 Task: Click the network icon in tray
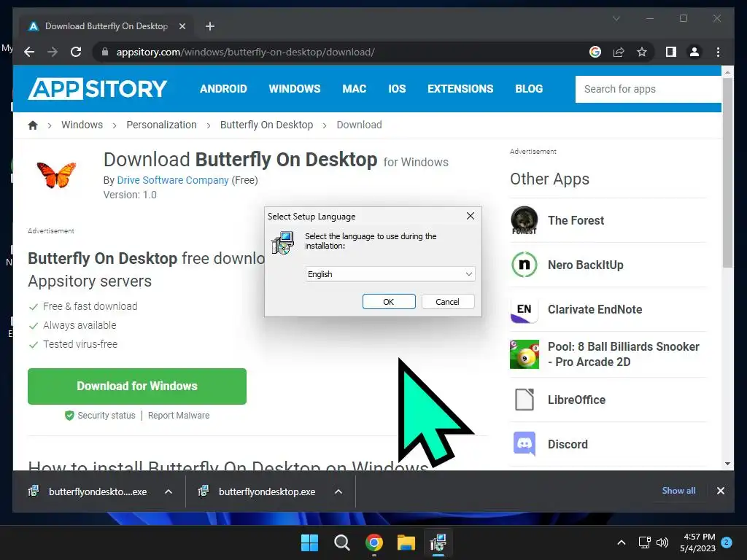645,542
